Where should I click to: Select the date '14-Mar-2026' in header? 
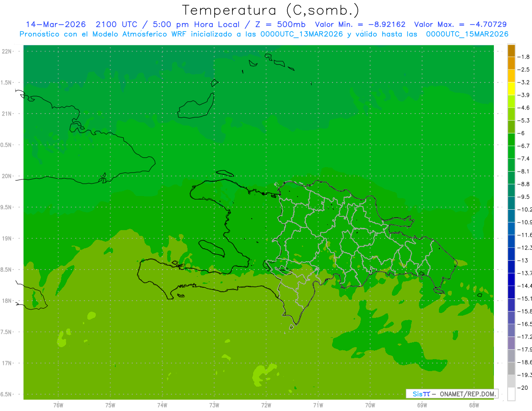tap(55, 24)
